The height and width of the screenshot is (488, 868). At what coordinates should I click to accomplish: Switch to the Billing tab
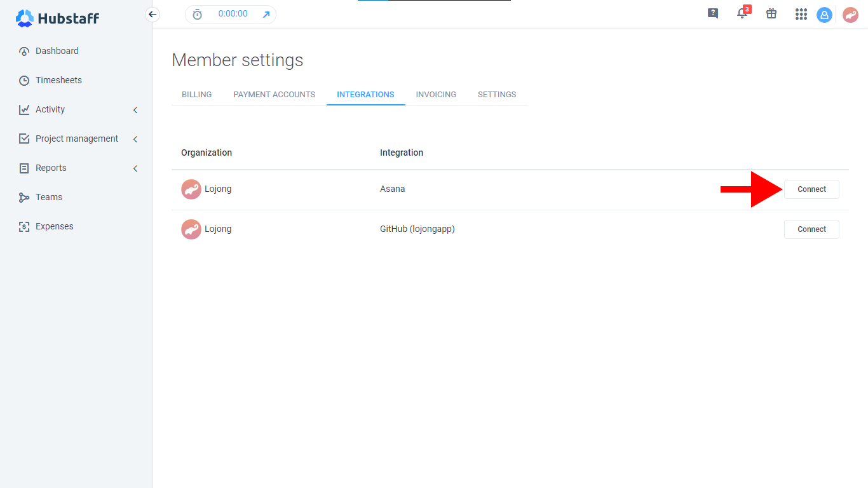(197, 94)
